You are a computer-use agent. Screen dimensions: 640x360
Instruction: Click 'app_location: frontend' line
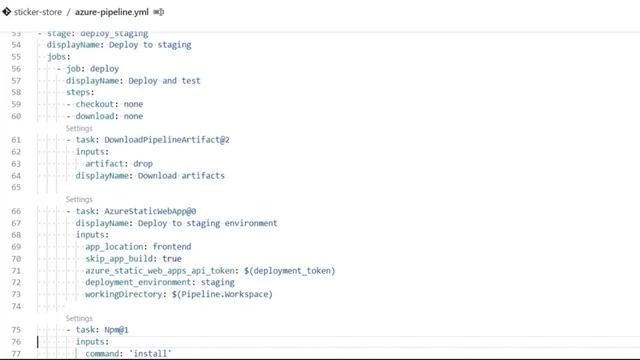pos(138,247)
